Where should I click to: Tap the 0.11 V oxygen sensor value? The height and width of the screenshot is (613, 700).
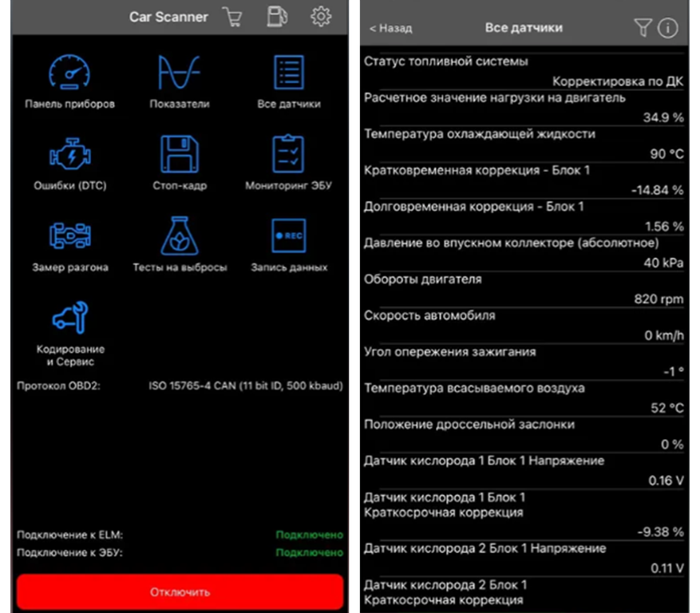click(666, 568)
